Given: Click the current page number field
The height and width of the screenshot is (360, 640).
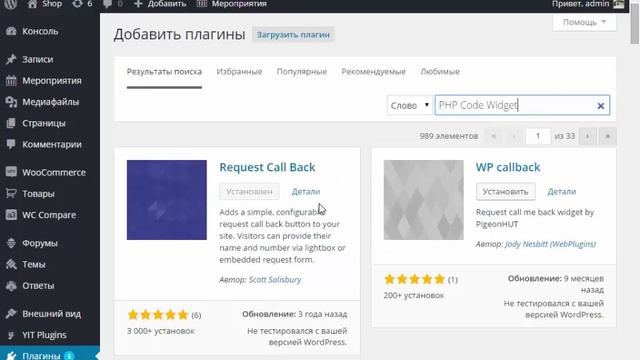Looking at the screenshot, I should pyautogui.click(x=538, y=136).
